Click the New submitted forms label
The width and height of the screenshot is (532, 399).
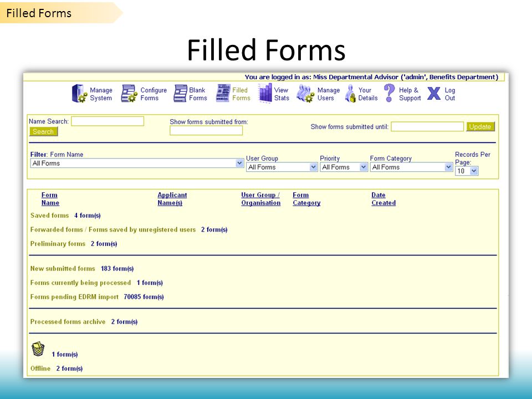63,269
